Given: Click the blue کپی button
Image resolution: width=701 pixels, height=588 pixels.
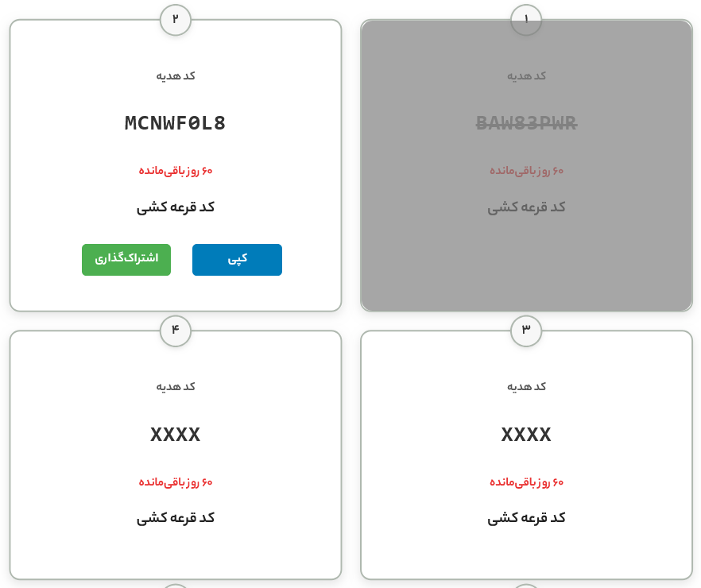Looking at the screenshot, I should click(x=237, y=260).
